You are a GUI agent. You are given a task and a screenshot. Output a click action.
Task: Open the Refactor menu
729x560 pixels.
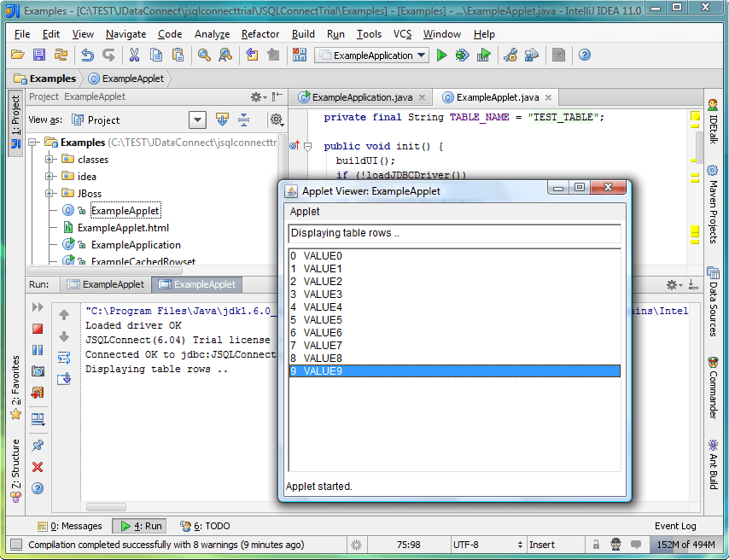260,34
